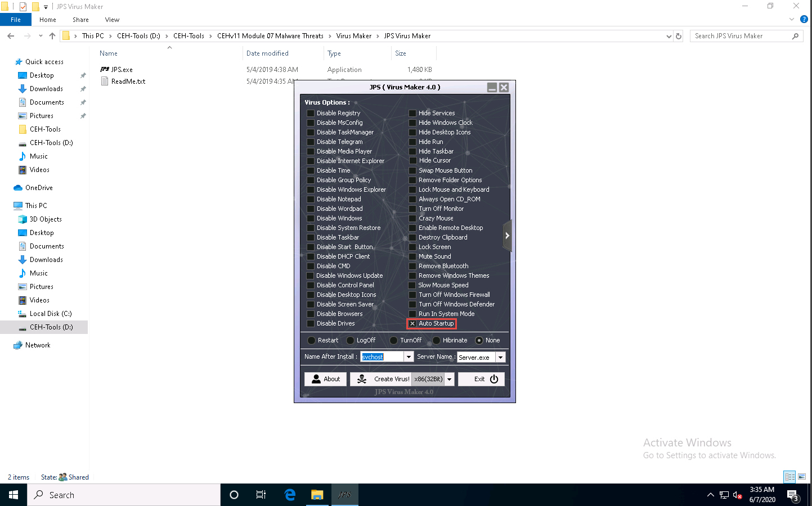Viewport: 812px width, 506px height.
Task: Go back with the left arrow icon
Action: 11,36
